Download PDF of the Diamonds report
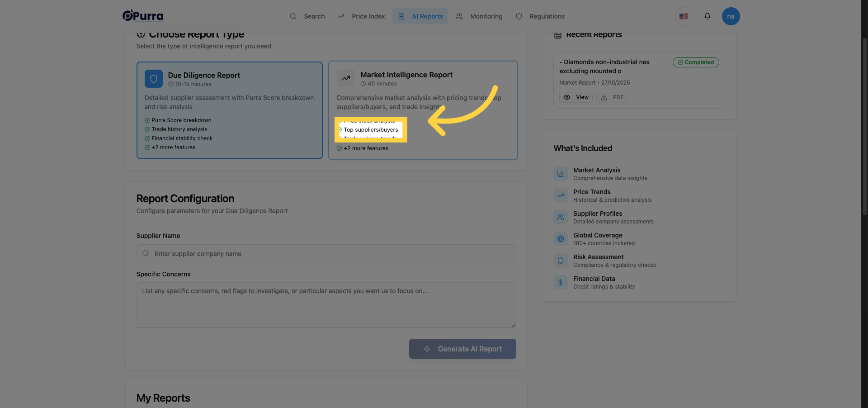This screenshot has width=868, height=408. 612,97
